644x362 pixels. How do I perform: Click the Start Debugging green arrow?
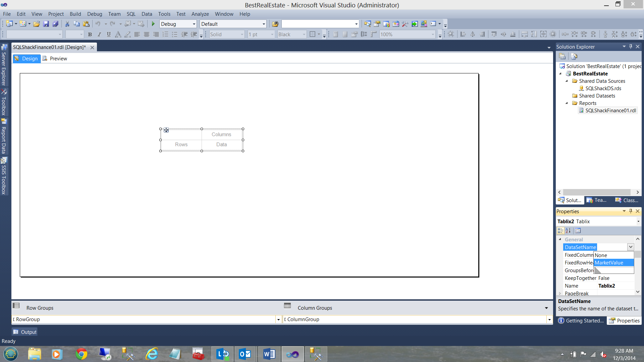pyautogui.click(x=153, y=24)
